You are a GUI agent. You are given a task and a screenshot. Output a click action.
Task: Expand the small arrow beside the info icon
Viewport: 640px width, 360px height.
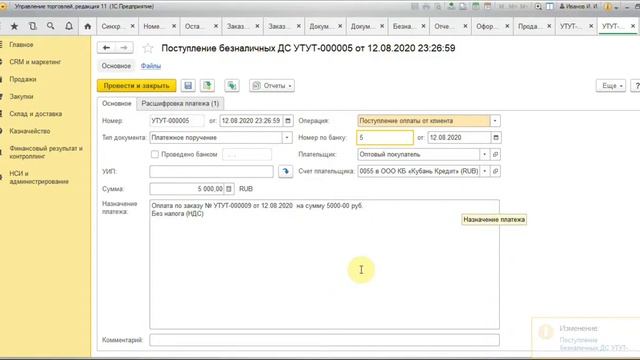pyautogui.click(x=616, y=7)
